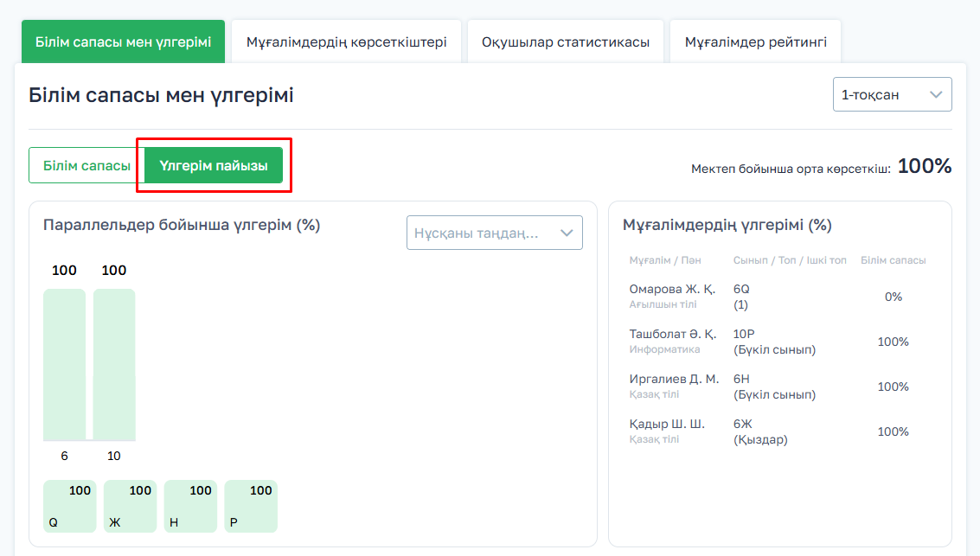Open the Оқушылар статистикасы tab
This screenshot has width=980, height=556.
pos(566,42)
